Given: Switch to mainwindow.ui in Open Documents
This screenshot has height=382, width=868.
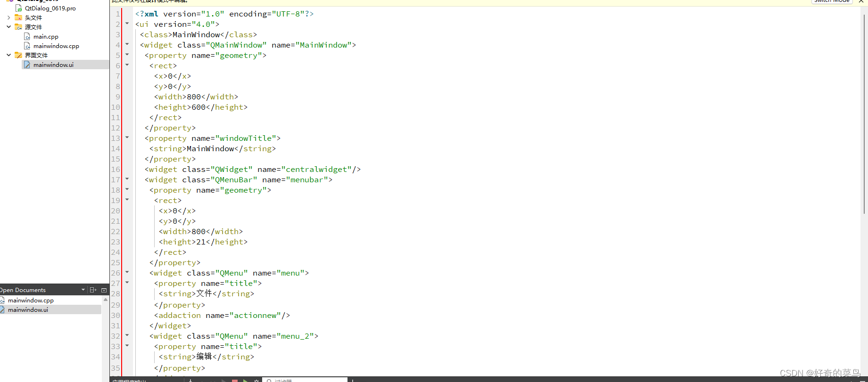Looking at the screenshot, I should tap(28, 309).
